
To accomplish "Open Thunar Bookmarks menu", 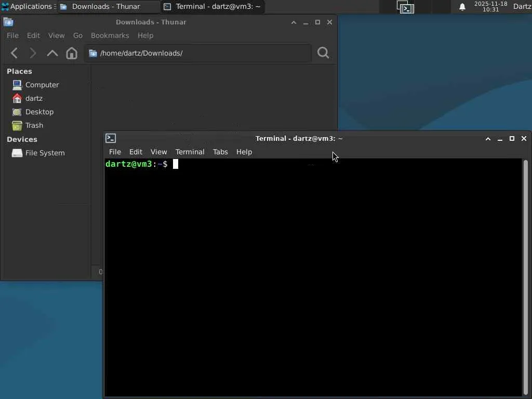I will click(110, 35).
